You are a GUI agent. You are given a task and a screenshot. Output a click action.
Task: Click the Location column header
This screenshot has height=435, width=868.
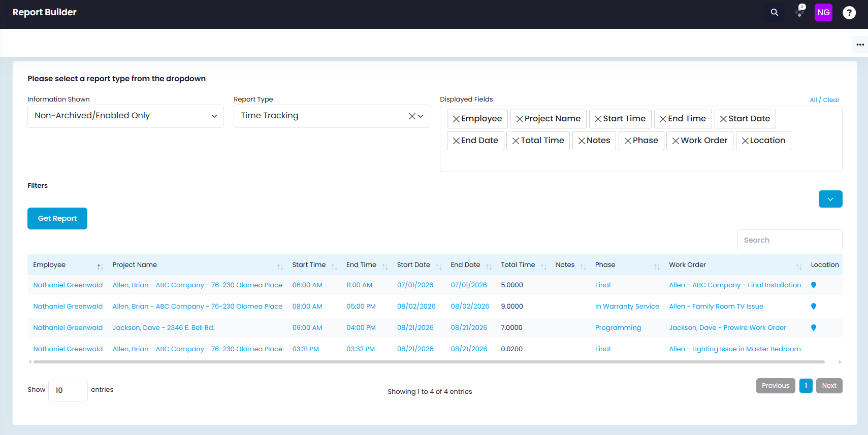click(x=825, y=265)
